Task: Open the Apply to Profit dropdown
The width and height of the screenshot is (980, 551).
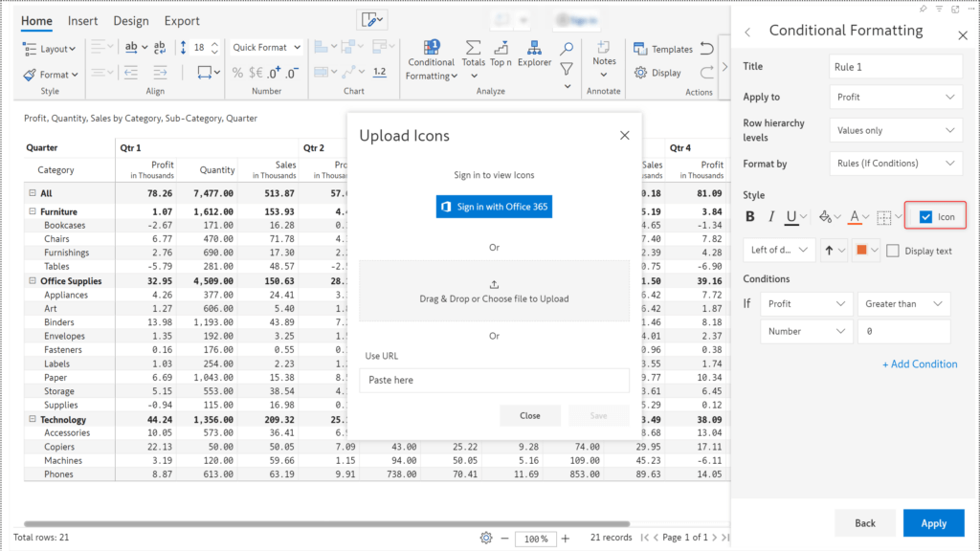Action: (896, 97)
